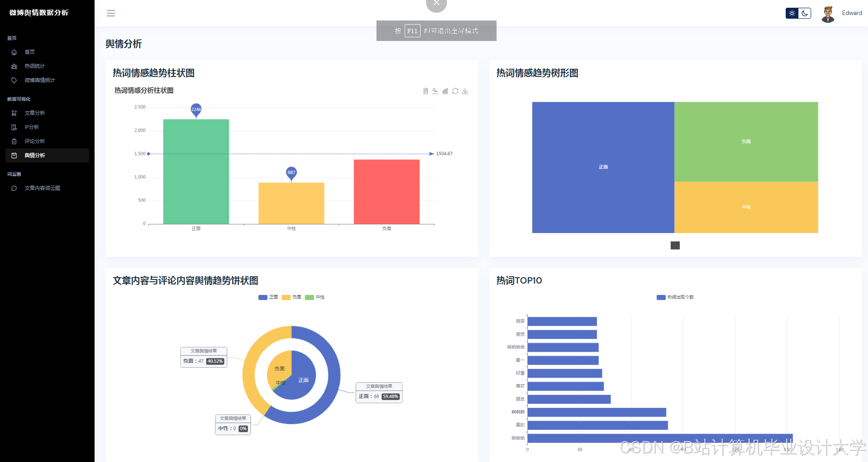
Task: Toggle dark mode with the sun/moon switch
Action: [x=798, y=13]
